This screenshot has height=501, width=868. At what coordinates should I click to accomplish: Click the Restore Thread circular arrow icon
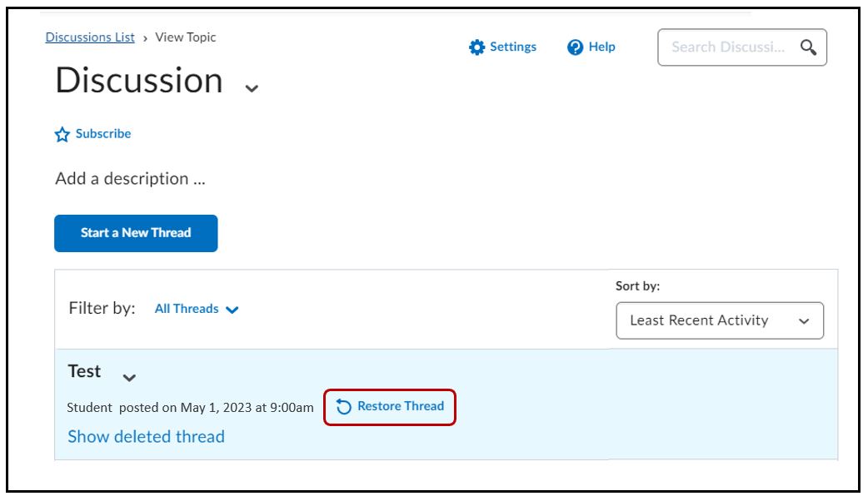(x=344, y=407)
